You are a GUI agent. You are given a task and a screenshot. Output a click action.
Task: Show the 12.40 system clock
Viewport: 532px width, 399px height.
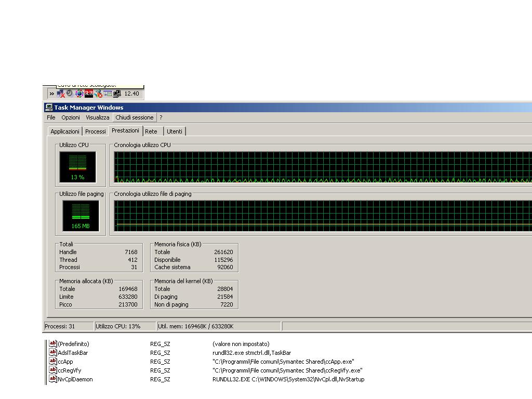click(x=131, y=94)
